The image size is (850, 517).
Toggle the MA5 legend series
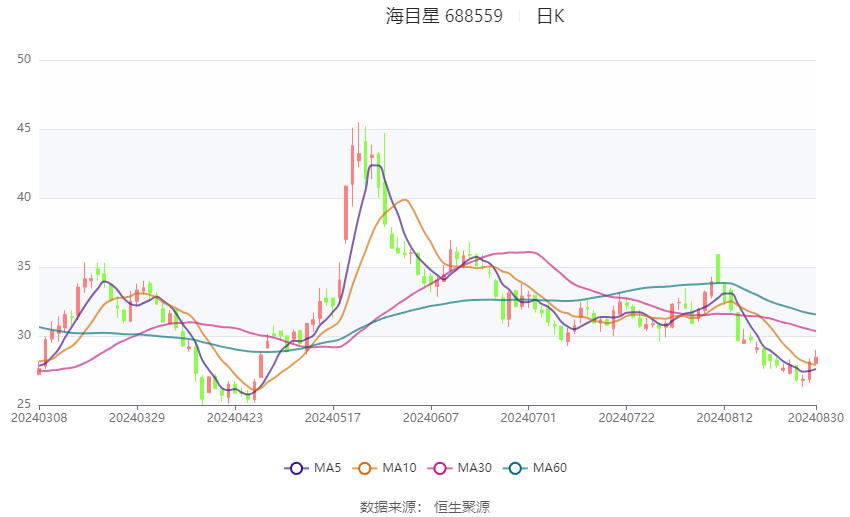313,468
